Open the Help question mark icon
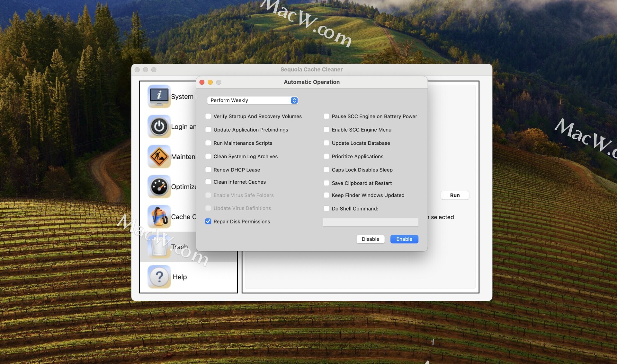Screen dimensions: 617x364 pos(159,277)
